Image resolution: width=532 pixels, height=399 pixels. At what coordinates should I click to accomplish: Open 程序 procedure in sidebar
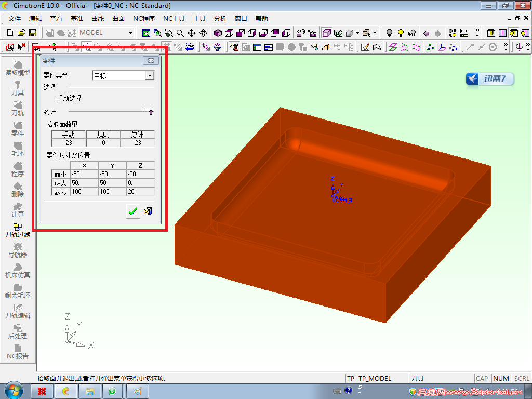pos(18,170)
